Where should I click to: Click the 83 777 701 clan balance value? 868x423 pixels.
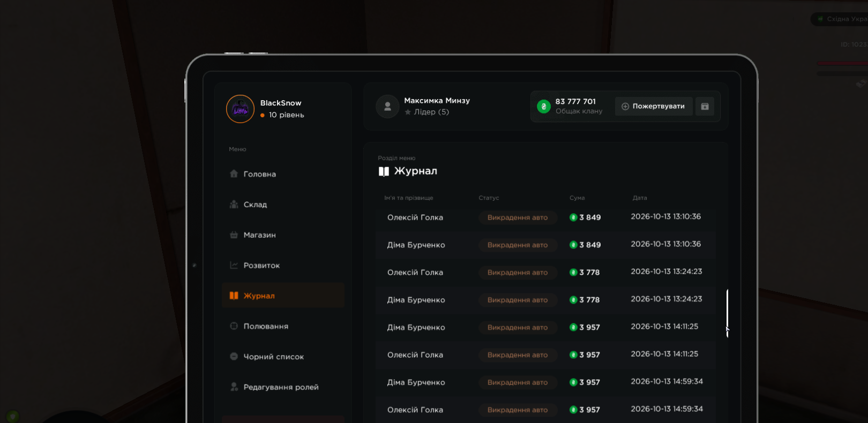[575, 101]
